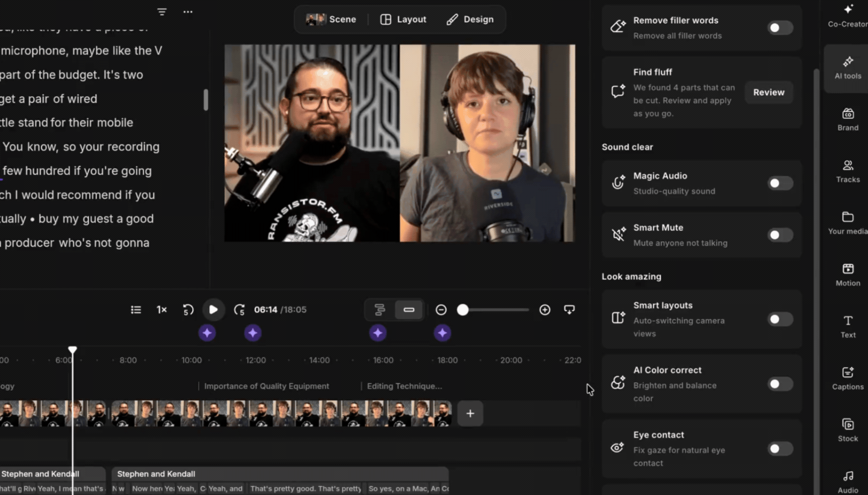Open the Brand panel
Screen dimensions: 868x495
pyautogui.click(x=848, y=119)
